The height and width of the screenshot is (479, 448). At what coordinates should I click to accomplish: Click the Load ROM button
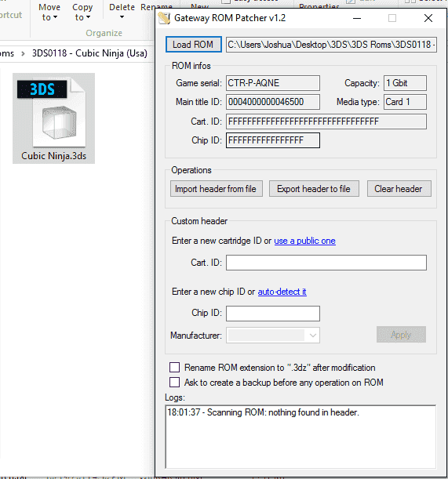[194, 45]
